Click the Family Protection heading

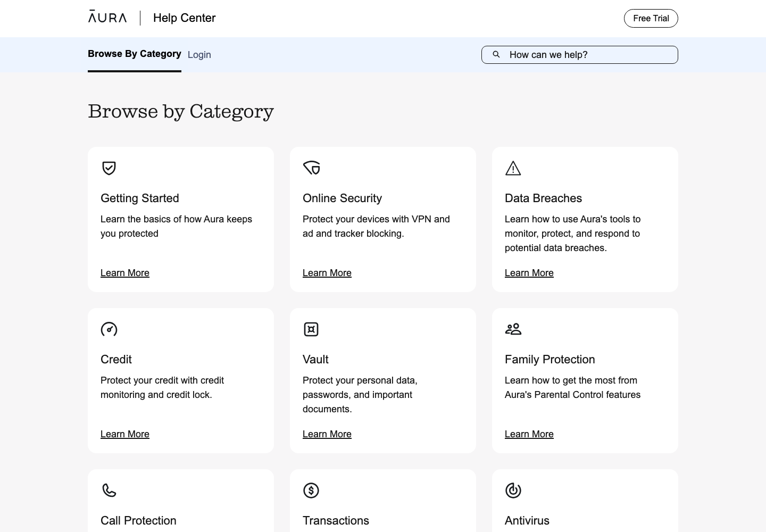[x=550, y=360]
